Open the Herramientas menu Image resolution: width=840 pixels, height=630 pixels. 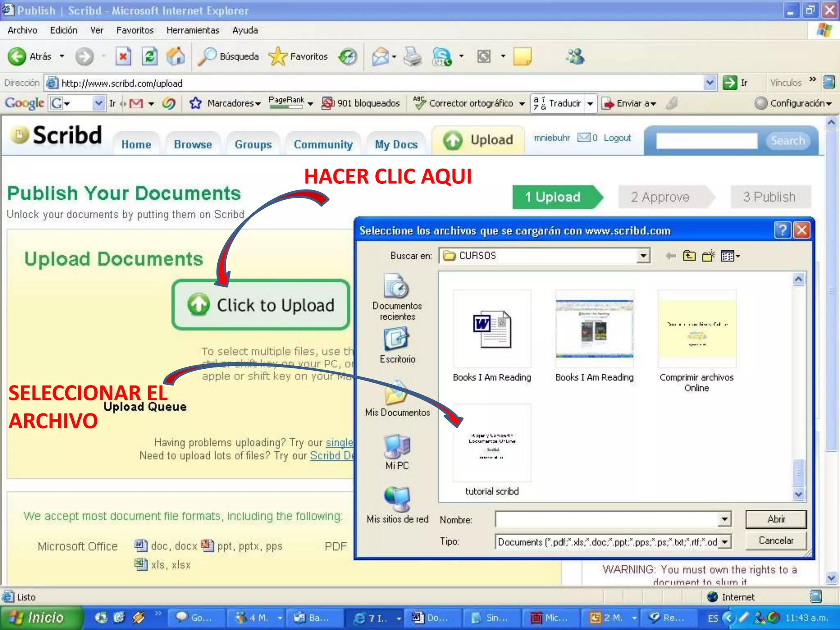193,30
